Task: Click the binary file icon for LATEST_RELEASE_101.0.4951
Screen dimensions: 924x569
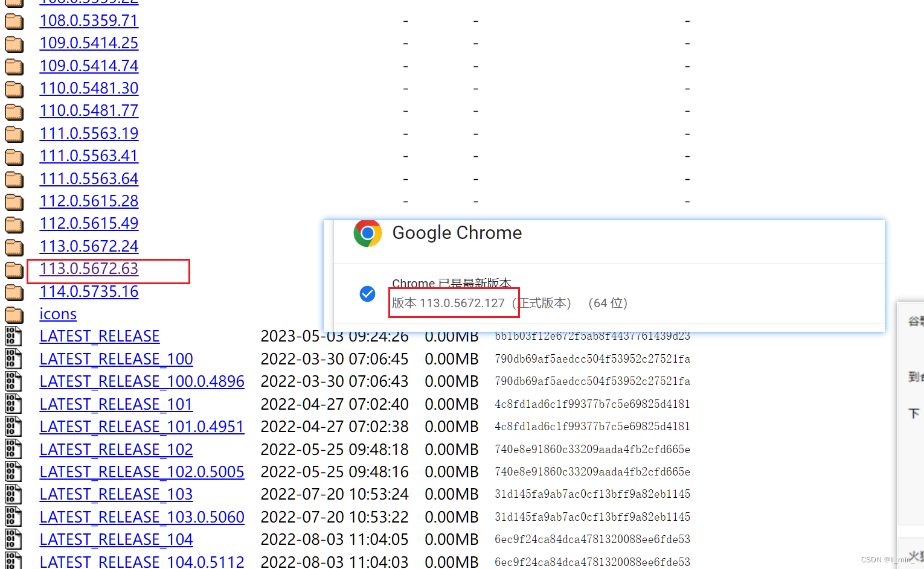Action: pyautogui.click(x=13, y=427)
